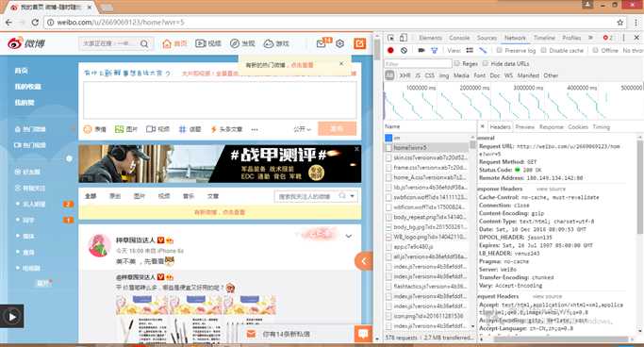
Task: Click the red error count indicator
Action: click(608, 38)
